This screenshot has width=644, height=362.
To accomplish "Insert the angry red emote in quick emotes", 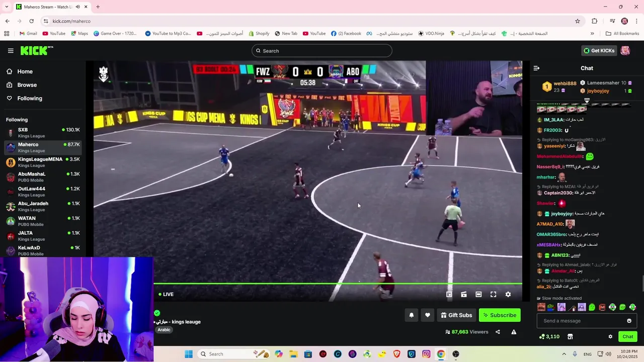I will tap(602, 307).
